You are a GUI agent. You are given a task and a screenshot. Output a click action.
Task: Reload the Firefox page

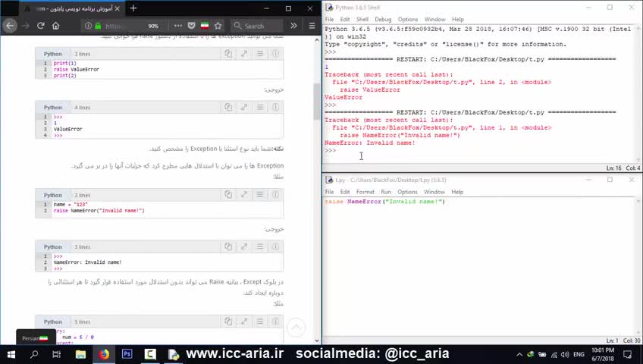(40, 26)
